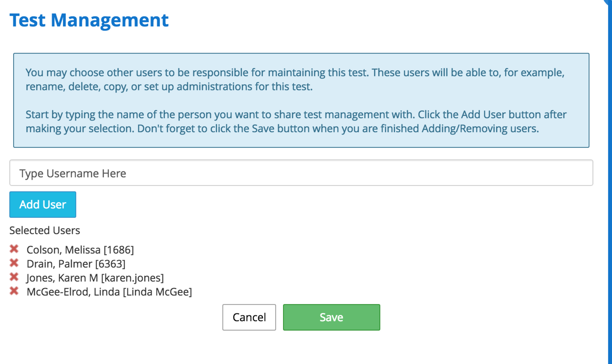Cancel the test management changes
612x364 pixels.
[249, 317]
